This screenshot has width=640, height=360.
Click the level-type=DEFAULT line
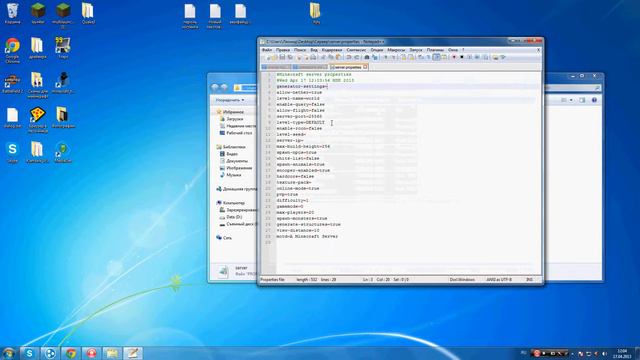(300, 122)
